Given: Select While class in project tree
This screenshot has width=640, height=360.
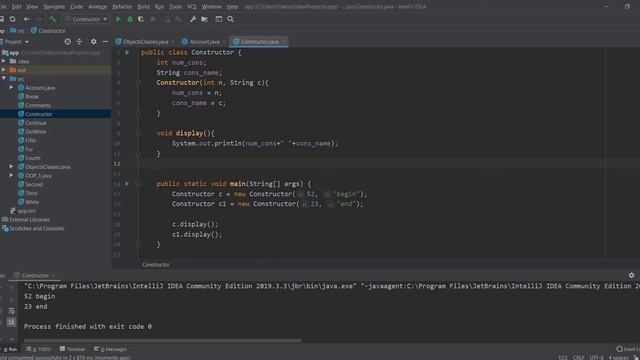Looking at the screenshot, I should (32, 202).
